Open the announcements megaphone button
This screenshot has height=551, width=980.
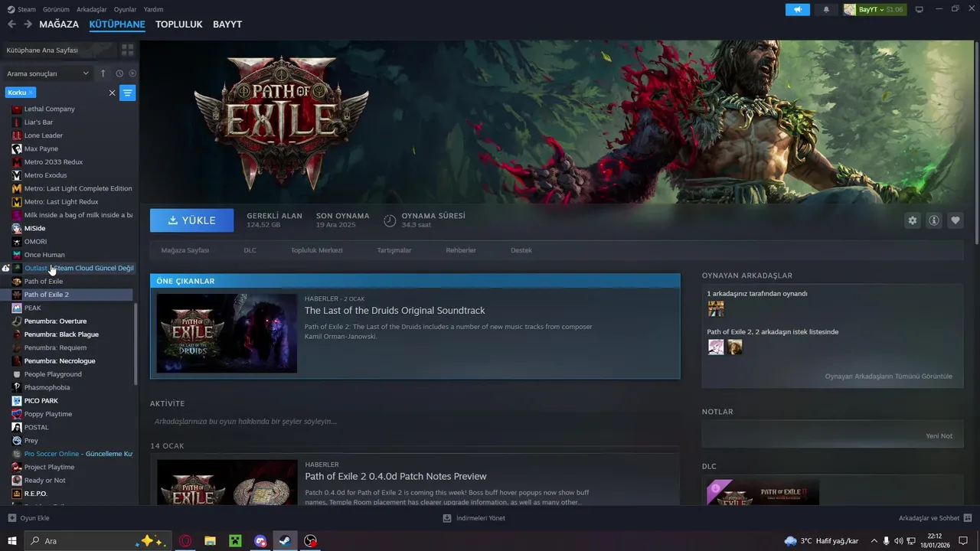tap(797, 9)
